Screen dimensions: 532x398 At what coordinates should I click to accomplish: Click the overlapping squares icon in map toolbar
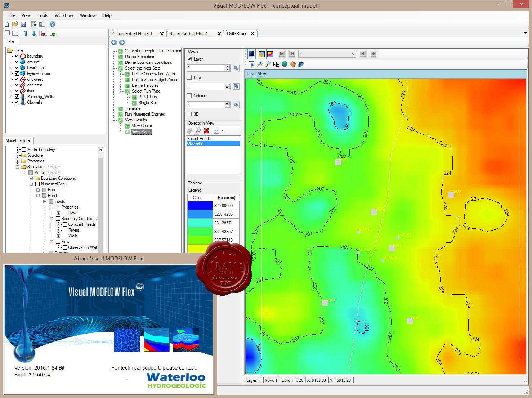pyautogui.click(x=301, y=64)
